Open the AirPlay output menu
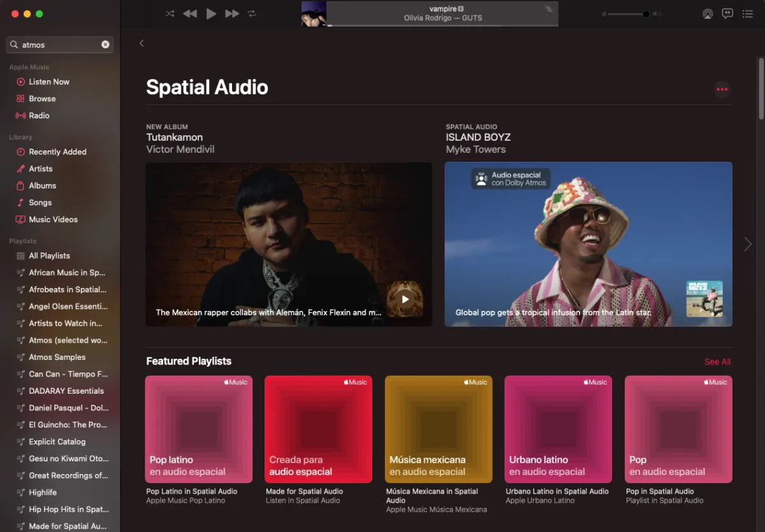 coord(707,13)
